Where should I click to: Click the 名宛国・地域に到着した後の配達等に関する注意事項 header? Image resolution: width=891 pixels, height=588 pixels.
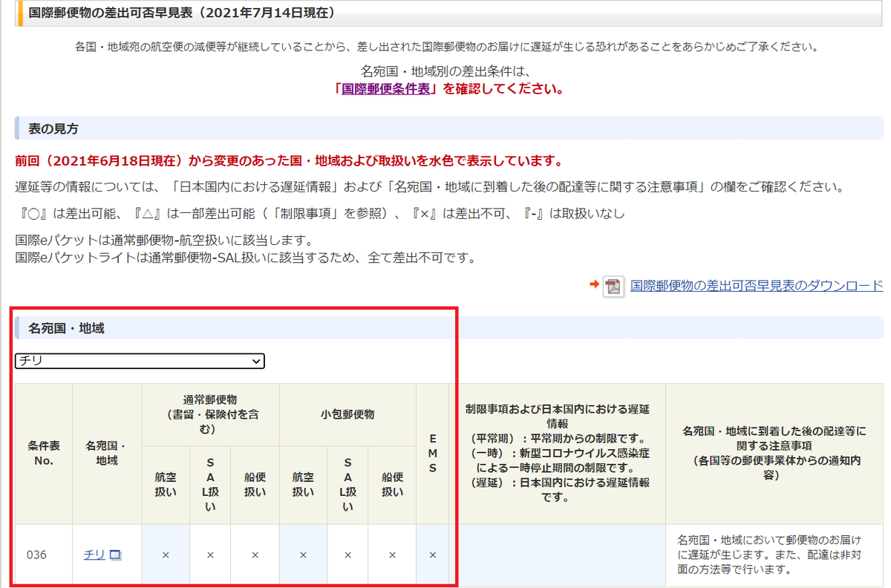coord(775,454)
